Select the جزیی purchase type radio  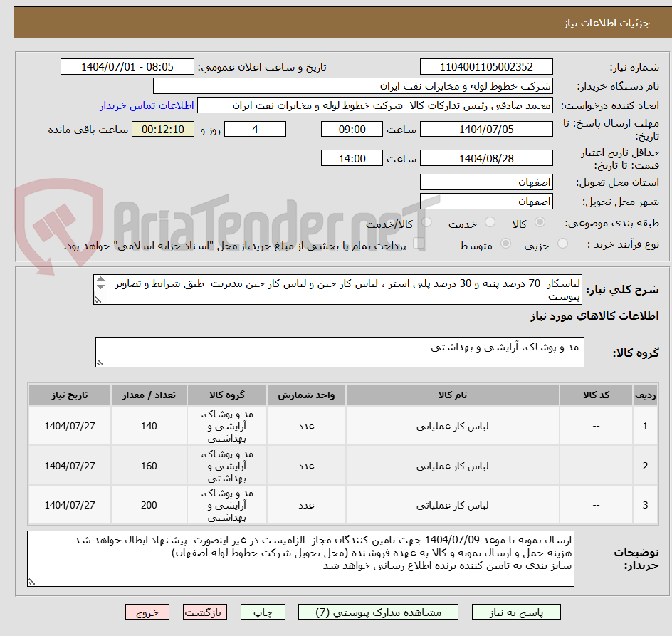click(562, 244)
